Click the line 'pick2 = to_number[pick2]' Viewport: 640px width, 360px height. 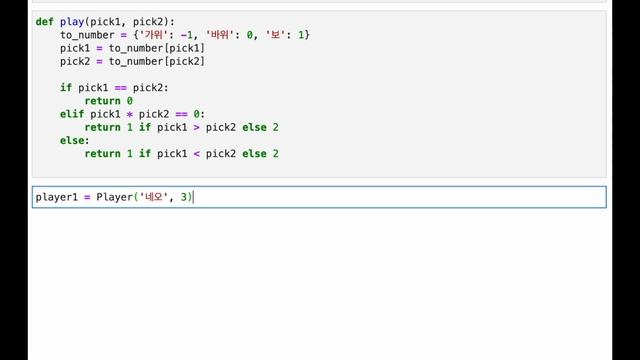[132, 61]
